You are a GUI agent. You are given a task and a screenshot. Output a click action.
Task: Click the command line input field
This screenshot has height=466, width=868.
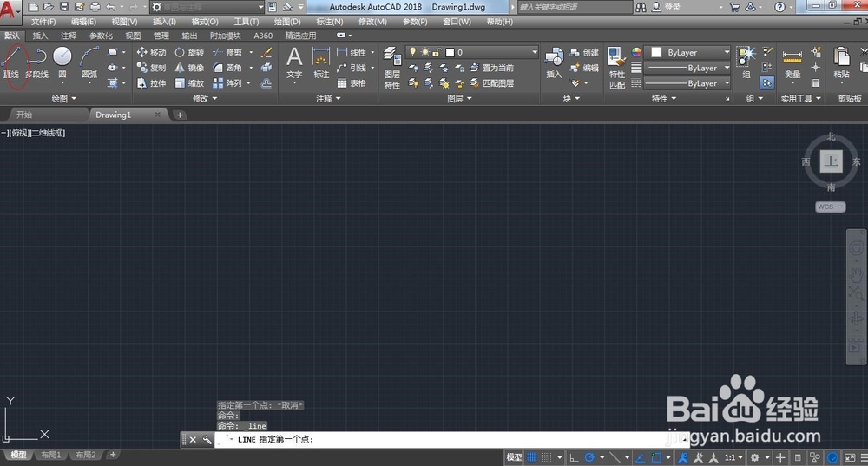pos(451,439)
